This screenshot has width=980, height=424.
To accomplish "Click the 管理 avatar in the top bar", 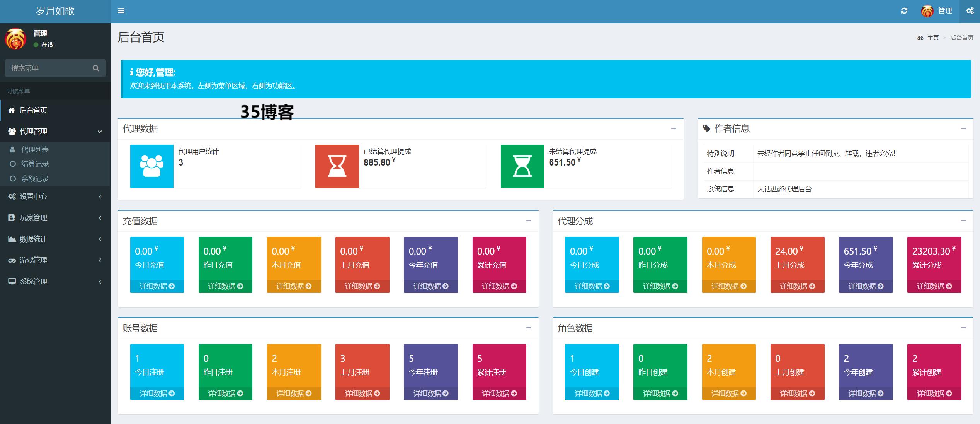I will click(x=927, y=11).
